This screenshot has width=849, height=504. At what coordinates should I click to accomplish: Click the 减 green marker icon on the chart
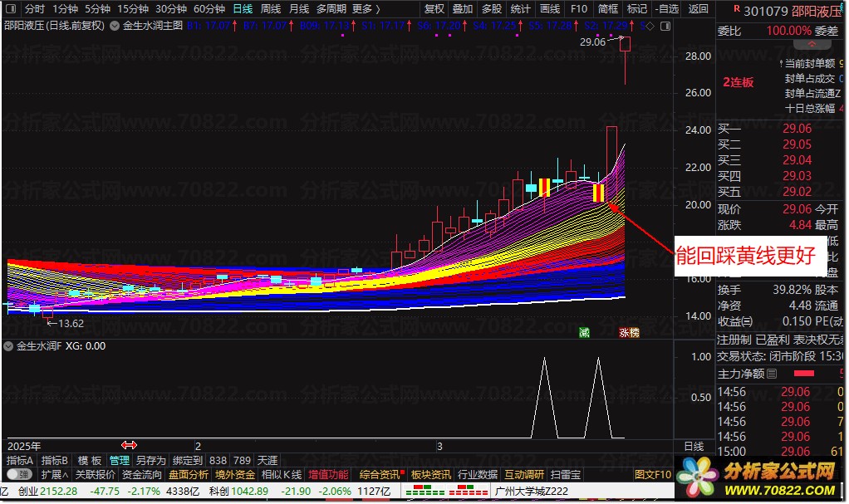(x=584, y=332)
